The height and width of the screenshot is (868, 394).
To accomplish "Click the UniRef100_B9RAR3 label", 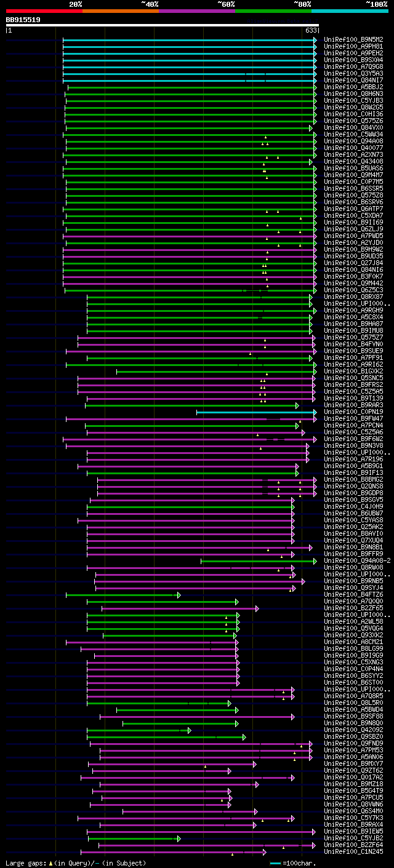I will click(355, 405).
